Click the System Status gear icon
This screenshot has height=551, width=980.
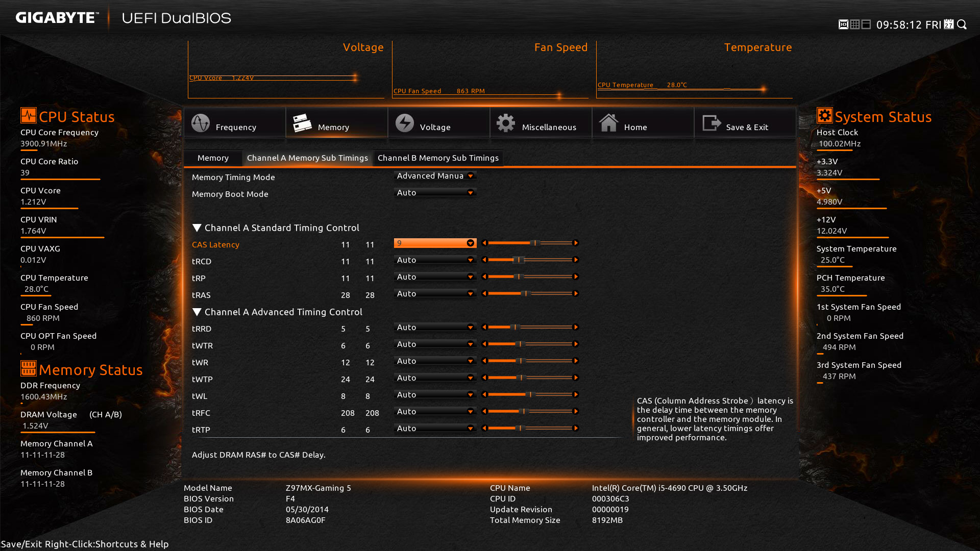824,115
